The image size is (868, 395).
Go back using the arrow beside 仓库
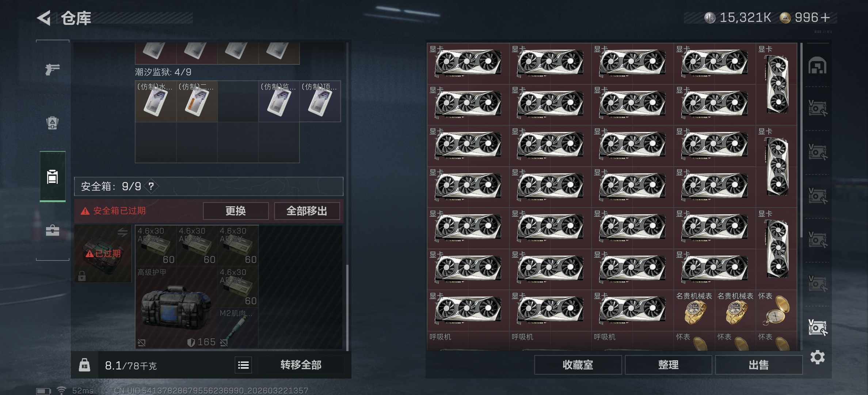(x=44, y=18)
